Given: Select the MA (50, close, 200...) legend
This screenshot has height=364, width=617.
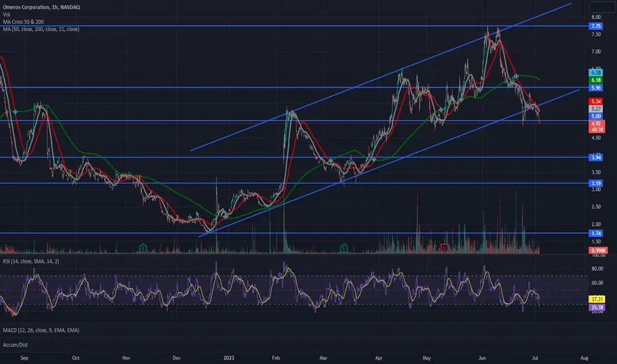Looking at the screenshot, I should (x=41, y=29).
